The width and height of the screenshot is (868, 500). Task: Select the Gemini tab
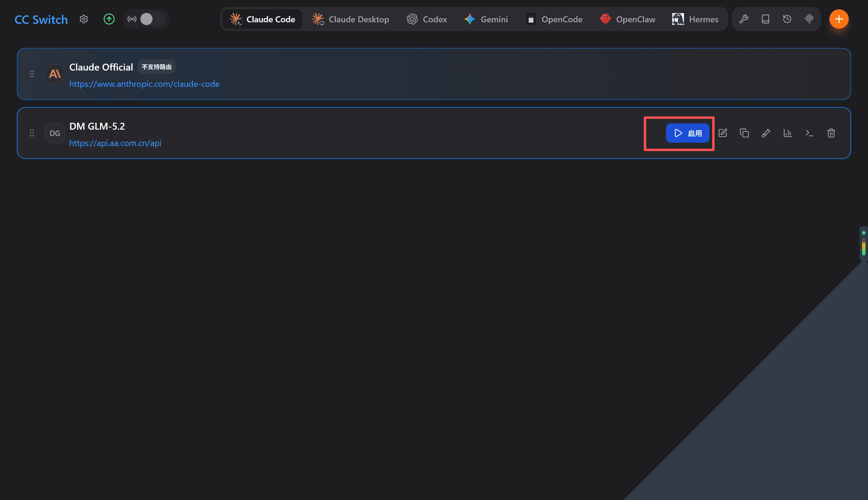click(x=486, y=19)
